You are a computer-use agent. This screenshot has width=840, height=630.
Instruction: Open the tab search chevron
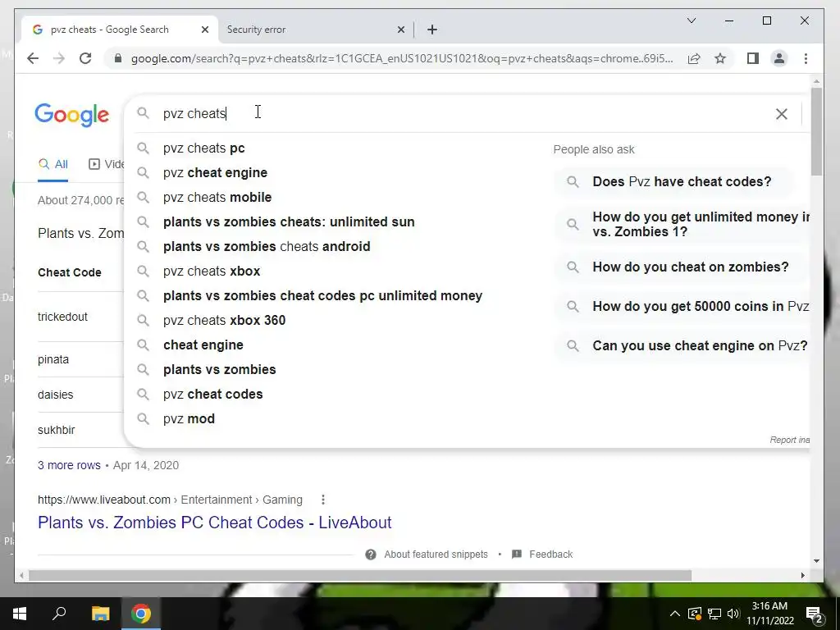692,21
